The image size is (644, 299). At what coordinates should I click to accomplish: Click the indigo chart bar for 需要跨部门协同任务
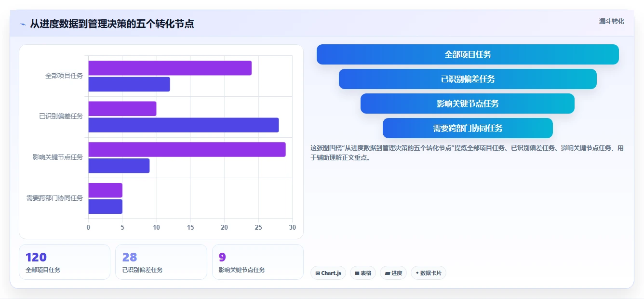[106, 207]
